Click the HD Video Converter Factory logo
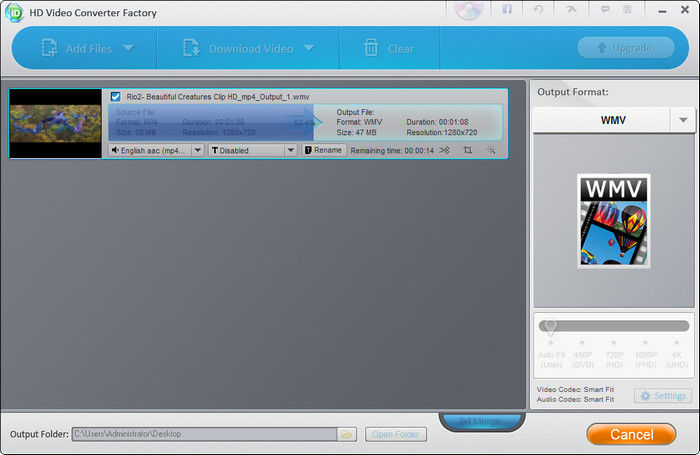 [14, 13]
